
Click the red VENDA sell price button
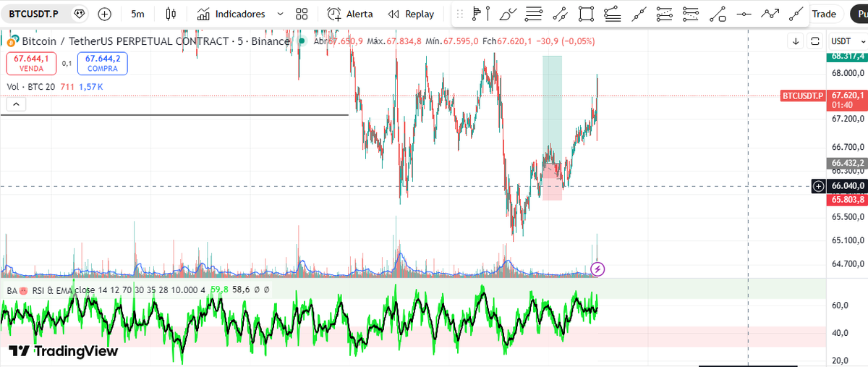[x=31, y=63]
